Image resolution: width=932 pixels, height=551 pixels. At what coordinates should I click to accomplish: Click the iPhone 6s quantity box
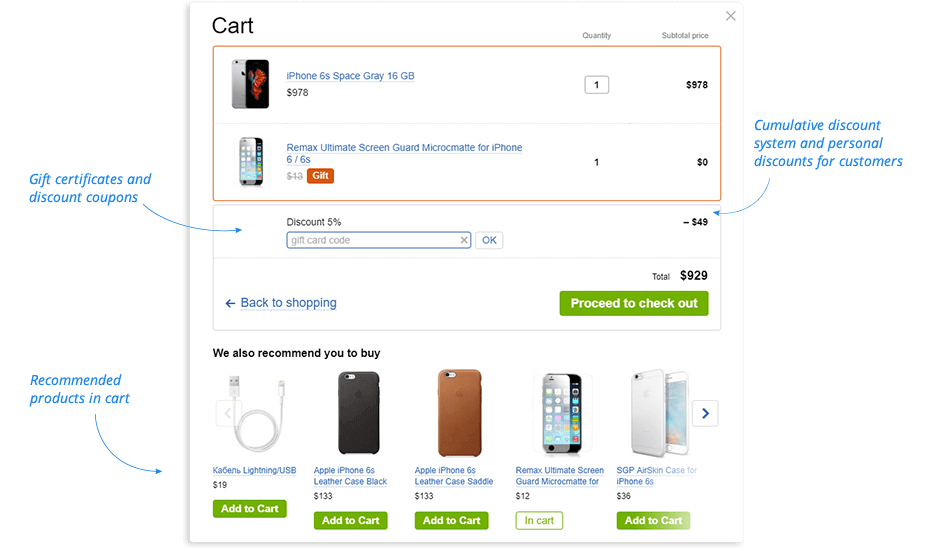596,85
